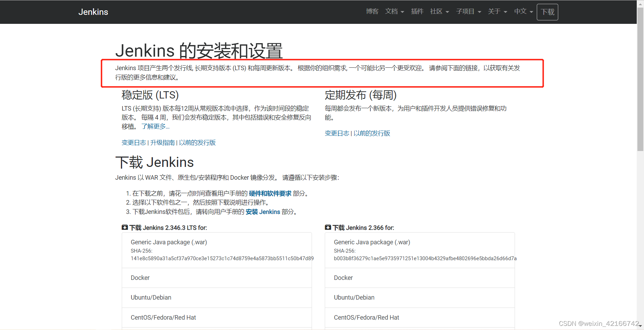This screenshot has height=330, width=644.
Task: Select weekly Ubuntu/Debian download option
Action: 420,298
